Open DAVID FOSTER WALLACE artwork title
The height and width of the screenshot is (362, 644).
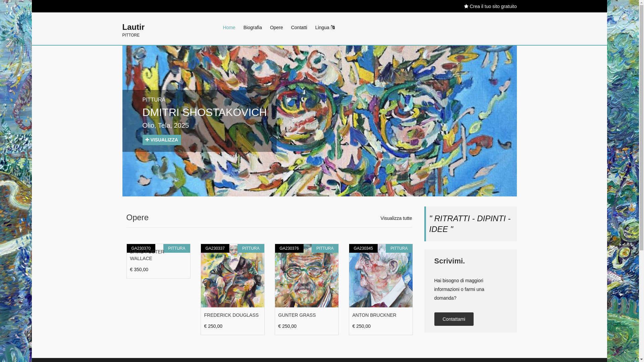(x=147, y=255)
